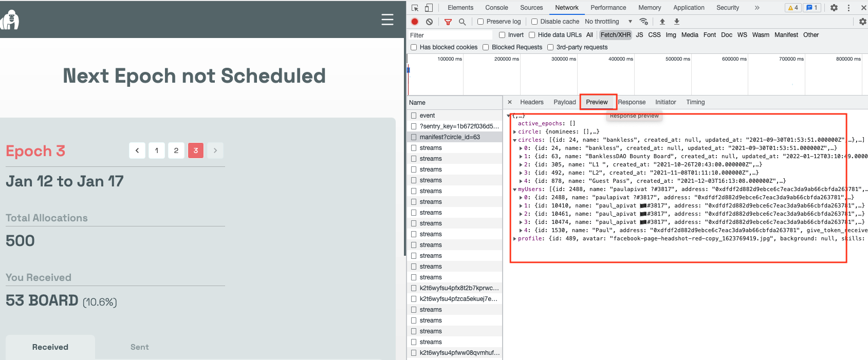Toggle the device toolbar icon
Image resolution: width=868 pixels, height=360 pixels.
(429, 8)
